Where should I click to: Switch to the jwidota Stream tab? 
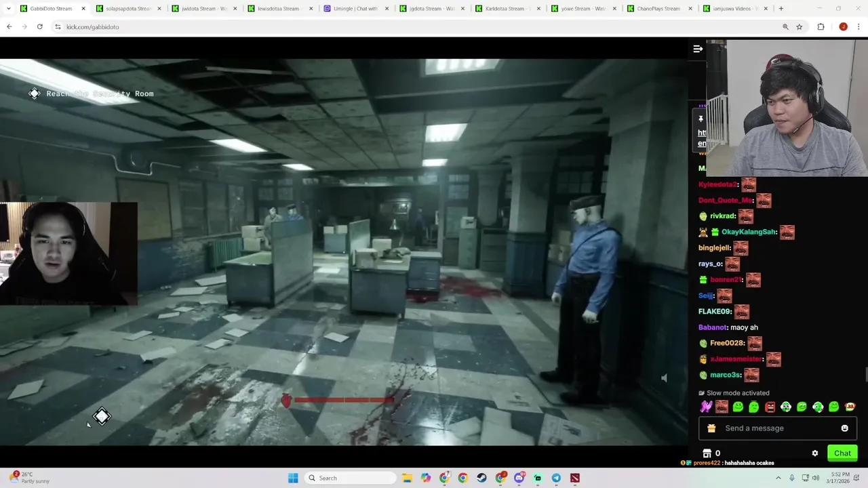(x=204, y=9)
